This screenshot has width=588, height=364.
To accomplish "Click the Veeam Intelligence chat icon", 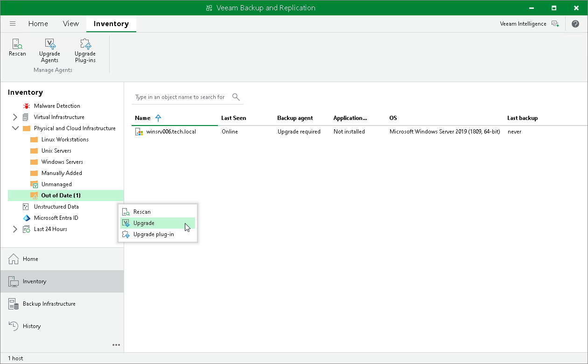I will point(555,23).
